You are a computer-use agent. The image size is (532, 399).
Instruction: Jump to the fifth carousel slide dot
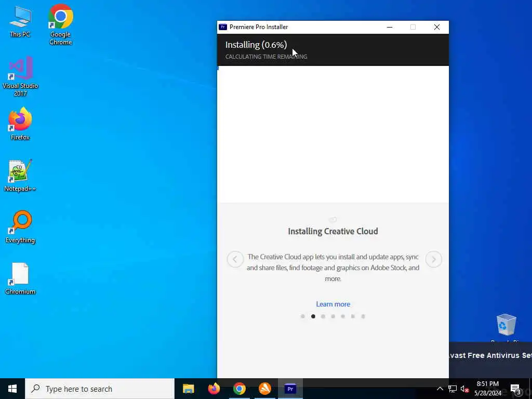tap(343, 316)
